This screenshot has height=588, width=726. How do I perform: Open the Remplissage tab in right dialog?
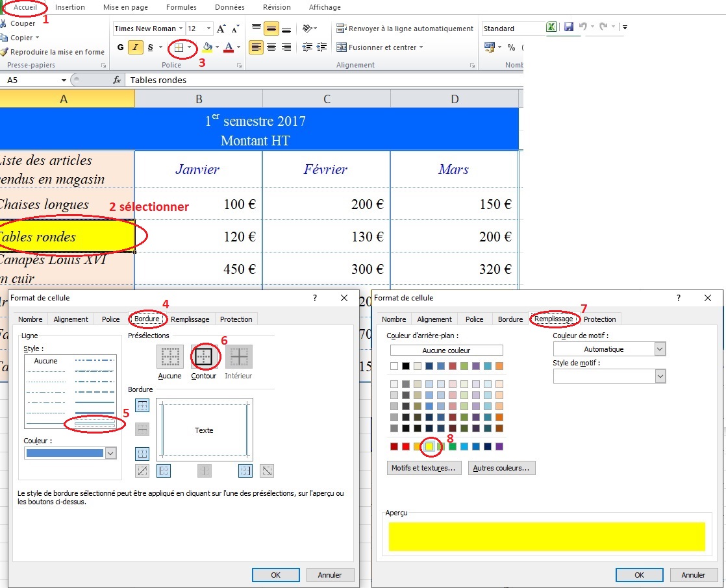[x=553, y=319]
